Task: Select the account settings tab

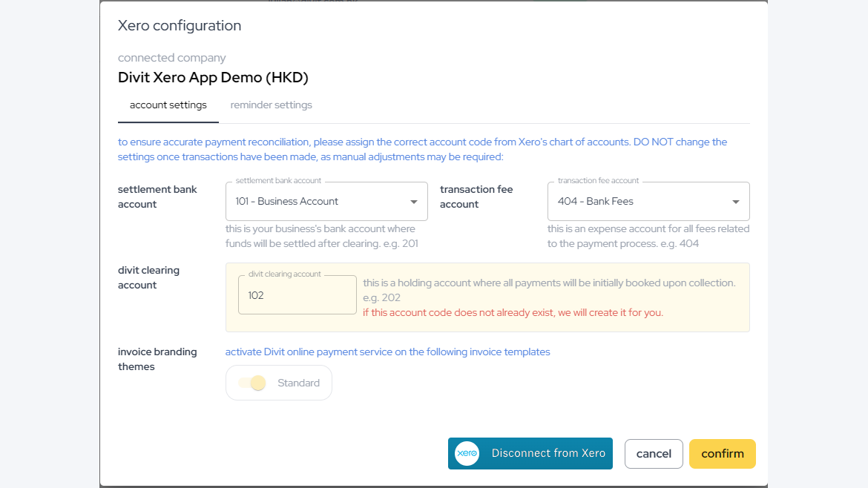Action: tap(168, 105)
